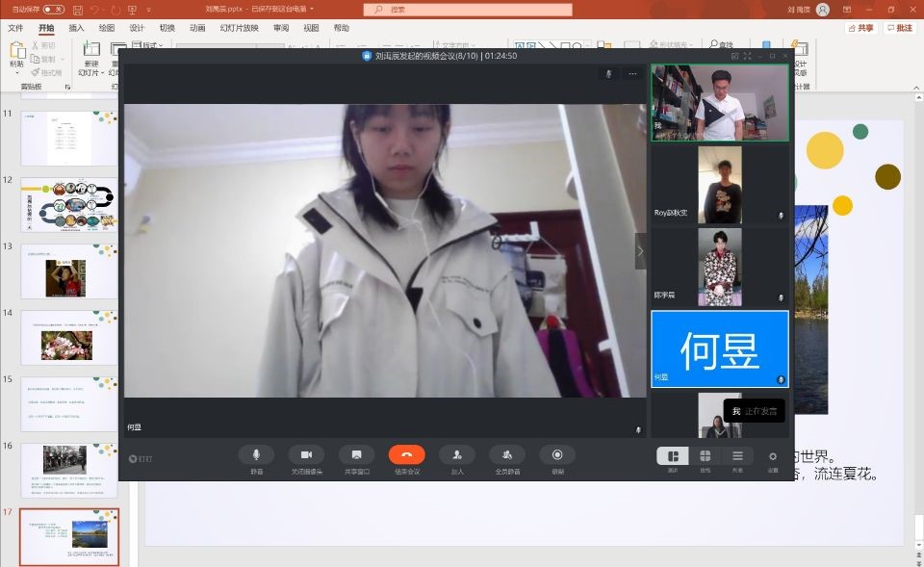Screen dimensions: 924x567
Task: Click the Share button in PowerPoint
Action: pos(861,28)
